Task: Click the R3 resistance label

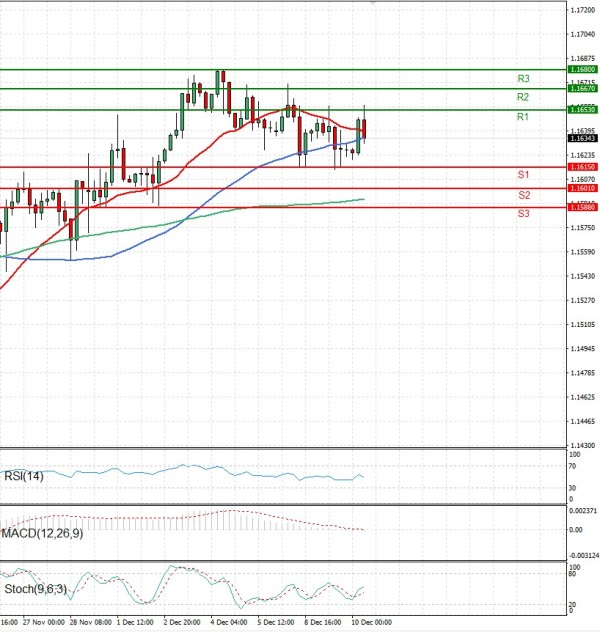Action: (x=523, y=78)
